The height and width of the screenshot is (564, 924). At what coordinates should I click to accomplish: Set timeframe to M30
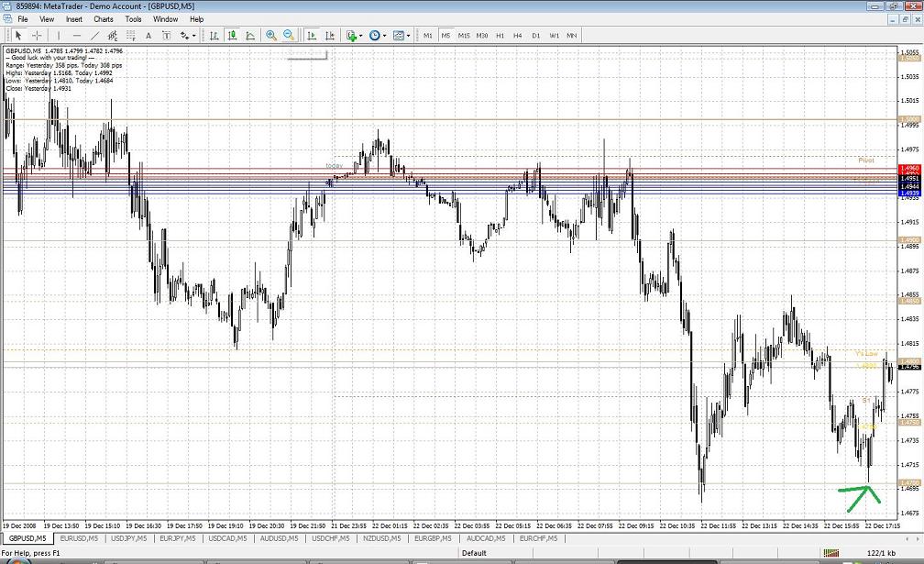point(482,36)
